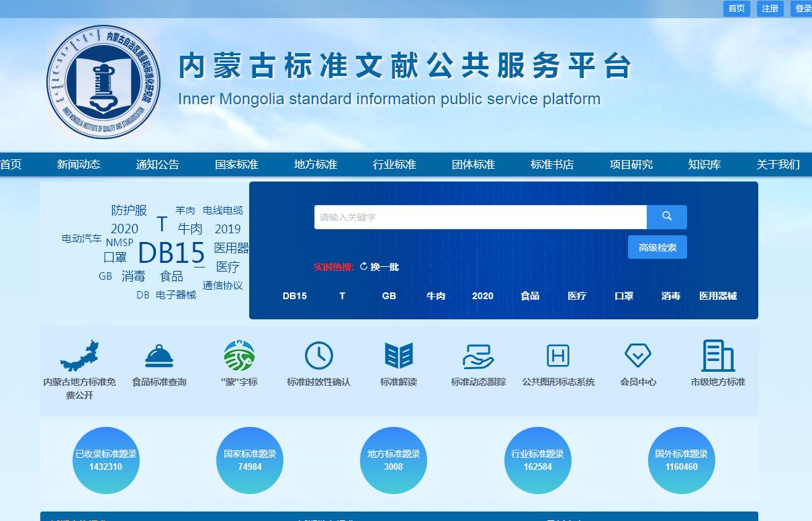Open the hand icon for 标准动态跟踪
The width and height of the screenshot is (812, 521).
click(x=478, y=356)
